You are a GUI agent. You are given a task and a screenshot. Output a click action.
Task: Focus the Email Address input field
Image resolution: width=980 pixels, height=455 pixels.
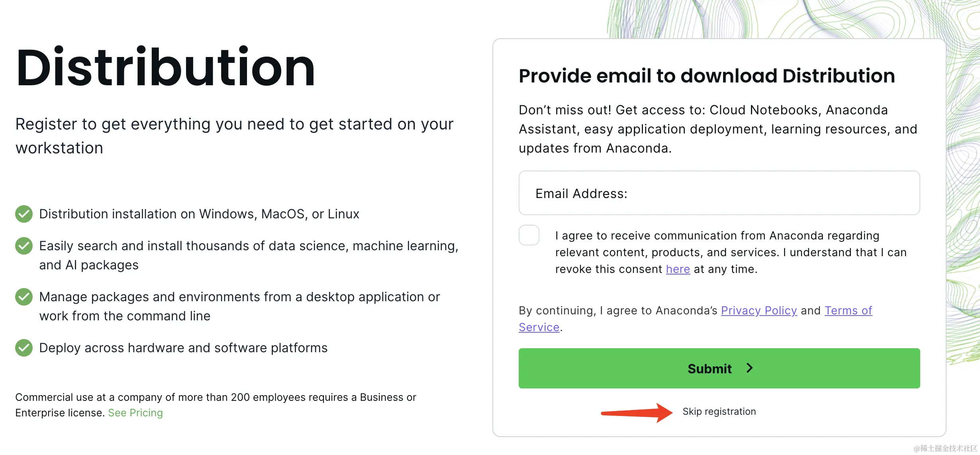point(719,193)
